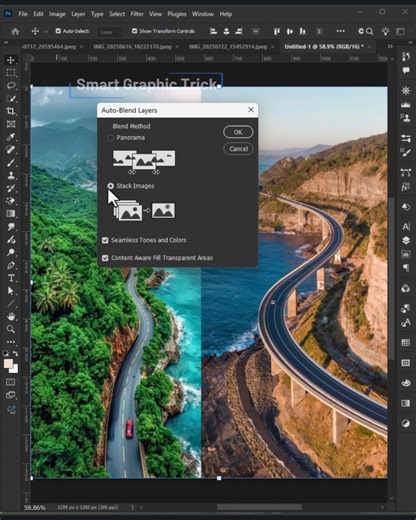Switch to IMG_20250616_18222170.jpeg tab
Screen dimensions: 416x520
coord(133,47)
